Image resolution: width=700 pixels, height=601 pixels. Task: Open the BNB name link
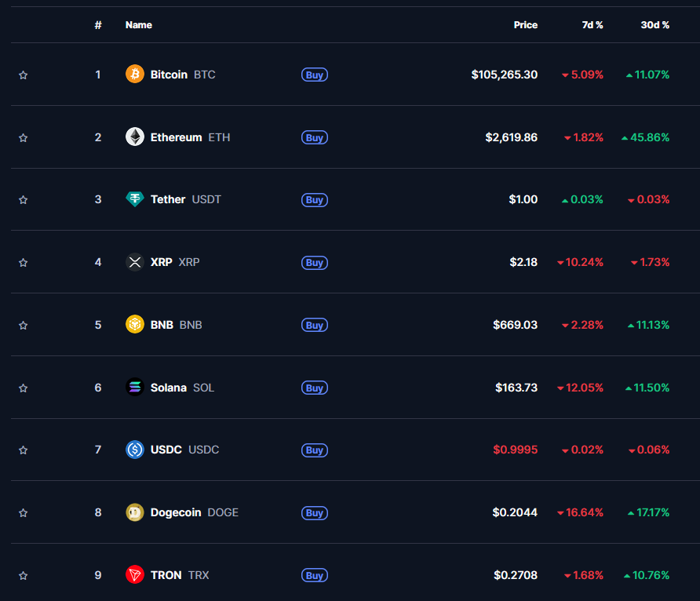(x=177, y=325)
